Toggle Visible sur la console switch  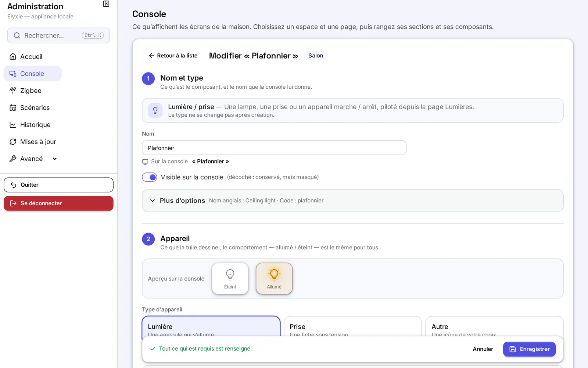[x=150, y=177]
